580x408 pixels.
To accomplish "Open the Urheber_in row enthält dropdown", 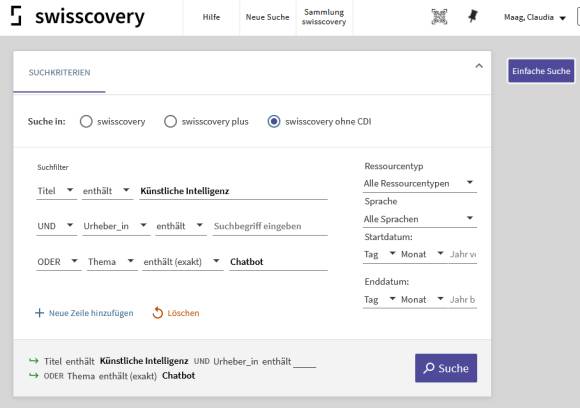I will pos(180,226).
